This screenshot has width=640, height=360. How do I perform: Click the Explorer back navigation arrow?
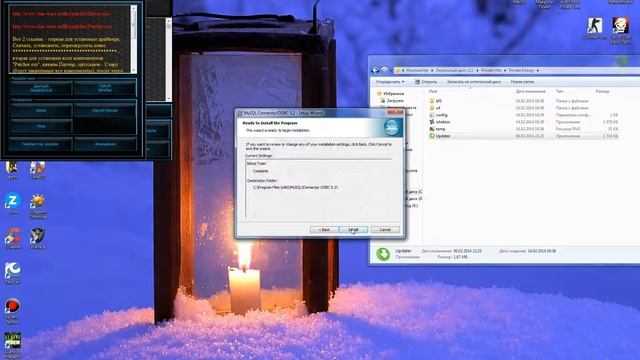click(375, 70)
